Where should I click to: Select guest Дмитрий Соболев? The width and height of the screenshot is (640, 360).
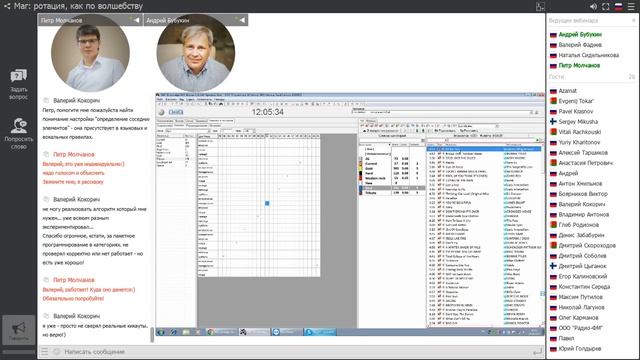click(x=582, y=256)
